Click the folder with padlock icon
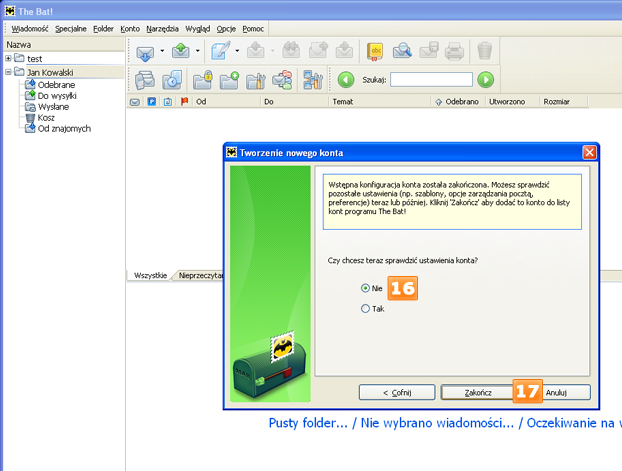The width and height of the screenshot is (622, 471). 203,80
